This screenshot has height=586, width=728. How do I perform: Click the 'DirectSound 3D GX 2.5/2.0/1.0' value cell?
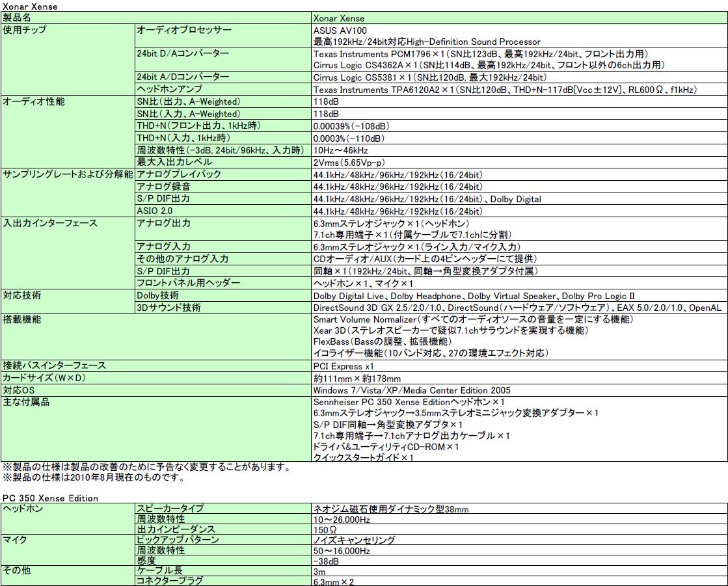[520, 308]
